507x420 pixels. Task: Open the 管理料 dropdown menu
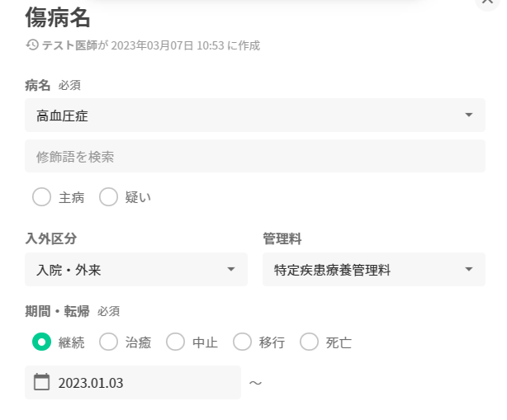(x=373, y=270)
